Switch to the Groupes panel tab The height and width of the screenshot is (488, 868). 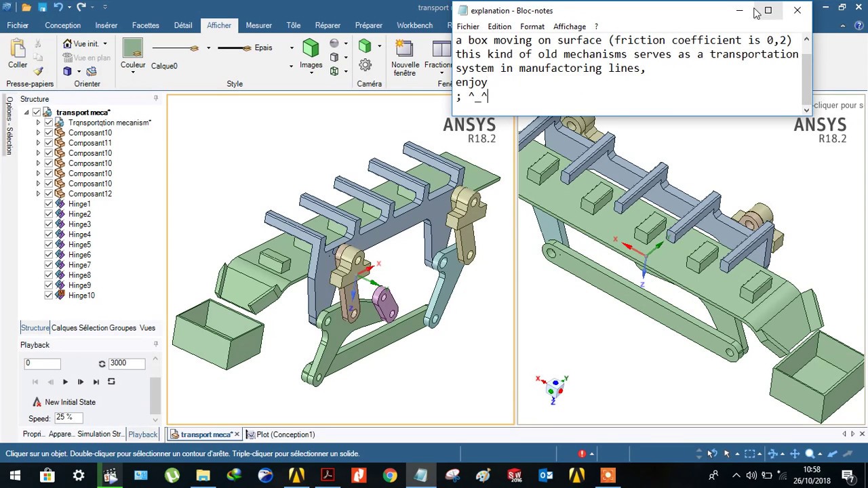[x=123, y=328]
